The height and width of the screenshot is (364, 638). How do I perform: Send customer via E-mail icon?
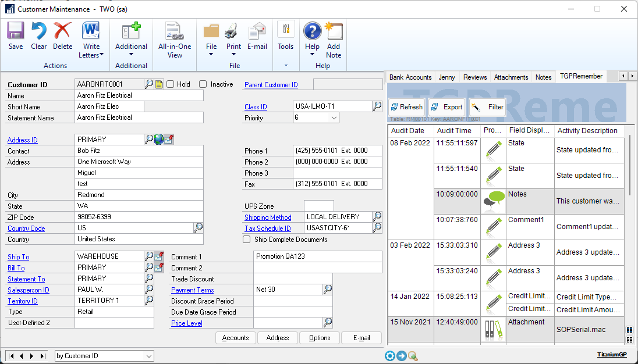(257, 37)
